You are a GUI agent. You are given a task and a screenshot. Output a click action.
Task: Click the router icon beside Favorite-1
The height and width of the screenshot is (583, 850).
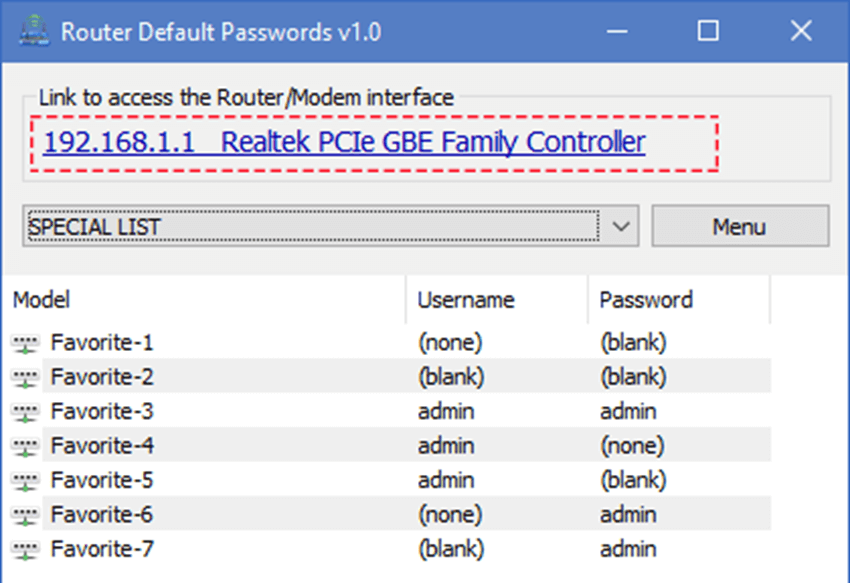coord(25,344)
